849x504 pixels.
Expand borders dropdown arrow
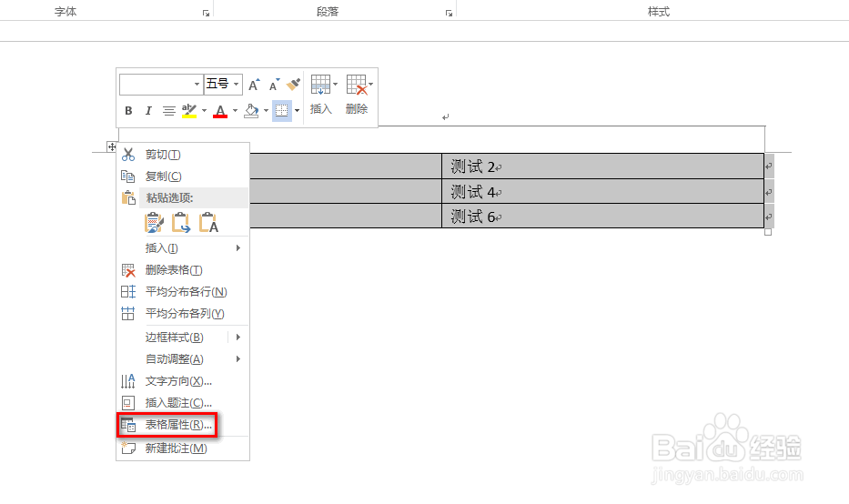click(x=297, y=111)
